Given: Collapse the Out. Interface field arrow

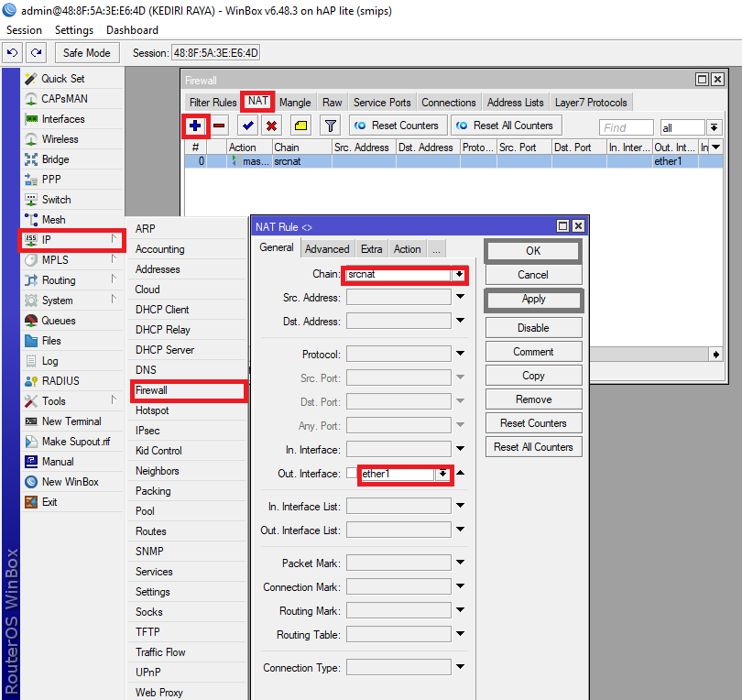Looking at the screenshot, I should click(x=461, y=473).
